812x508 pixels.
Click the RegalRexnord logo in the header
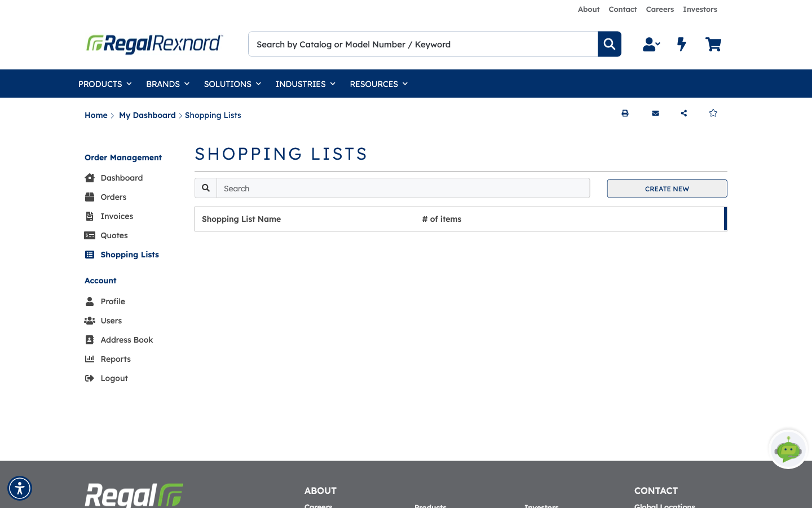(x=155, y=44)
